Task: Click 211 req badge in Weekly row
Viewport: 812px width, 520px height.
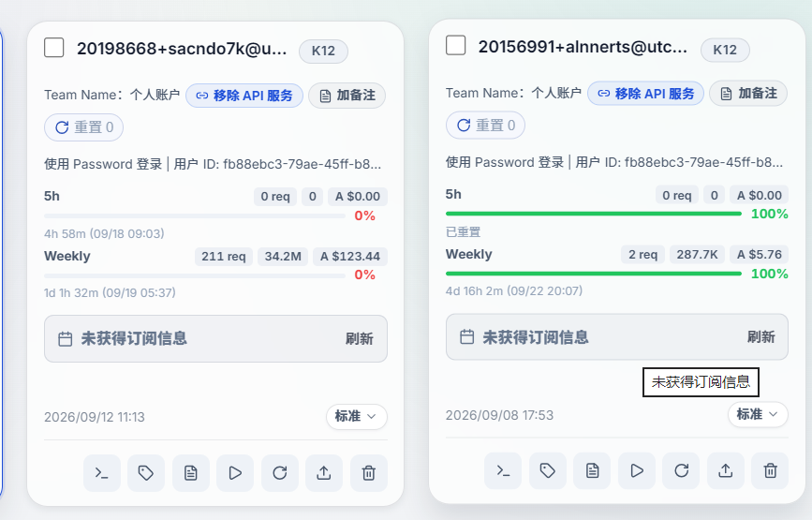Action: click(x=224, y=257)
